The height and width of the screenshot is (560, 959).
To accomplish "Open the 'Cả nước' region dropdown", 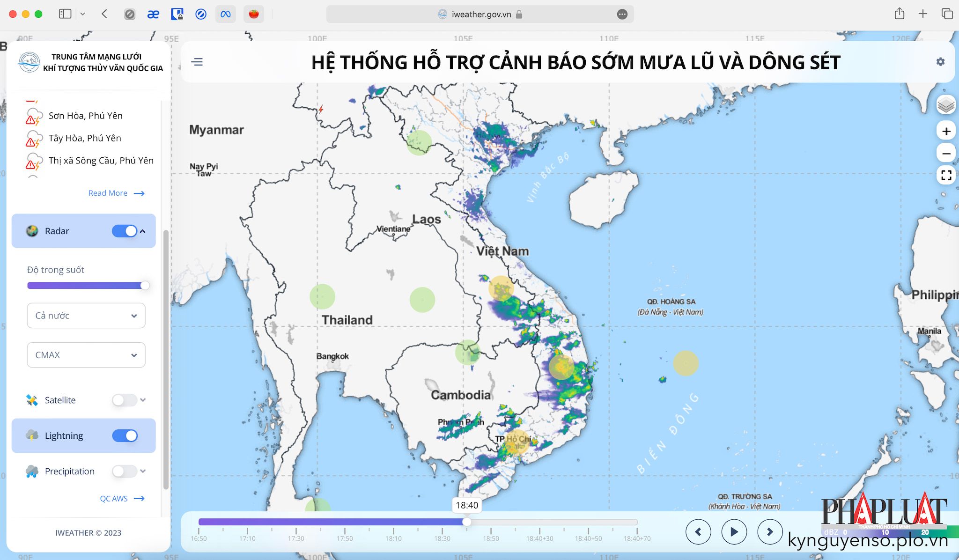I will pos(86,316).
